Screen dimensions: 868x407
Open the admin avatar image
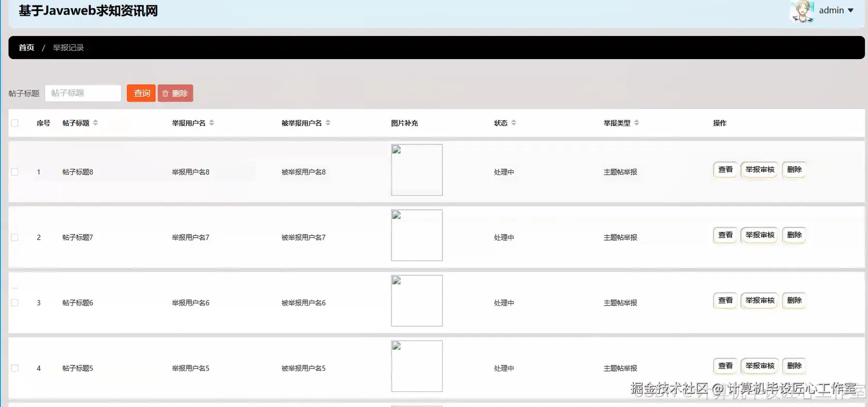(802, 11)
